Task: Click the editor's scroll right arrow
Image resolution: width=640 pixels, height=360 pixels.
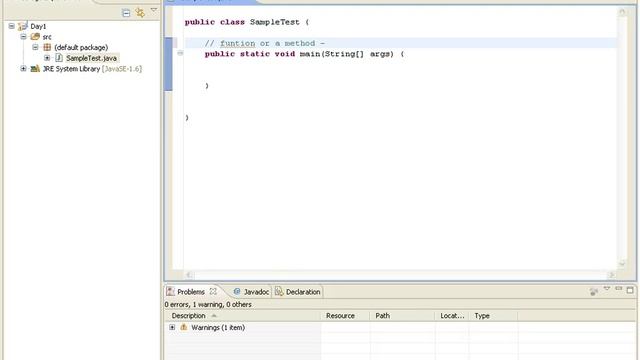Action: (x=611, y=275)
